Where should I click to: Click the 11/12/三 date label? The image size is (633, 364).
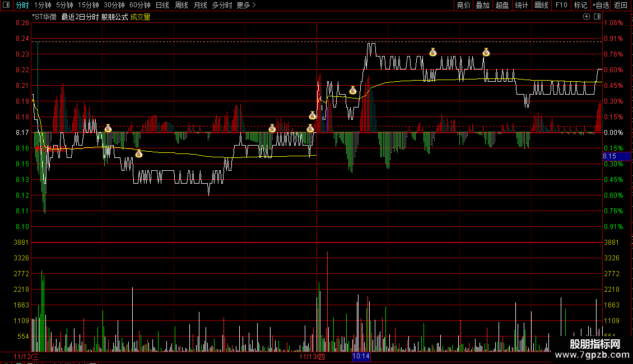26,356
